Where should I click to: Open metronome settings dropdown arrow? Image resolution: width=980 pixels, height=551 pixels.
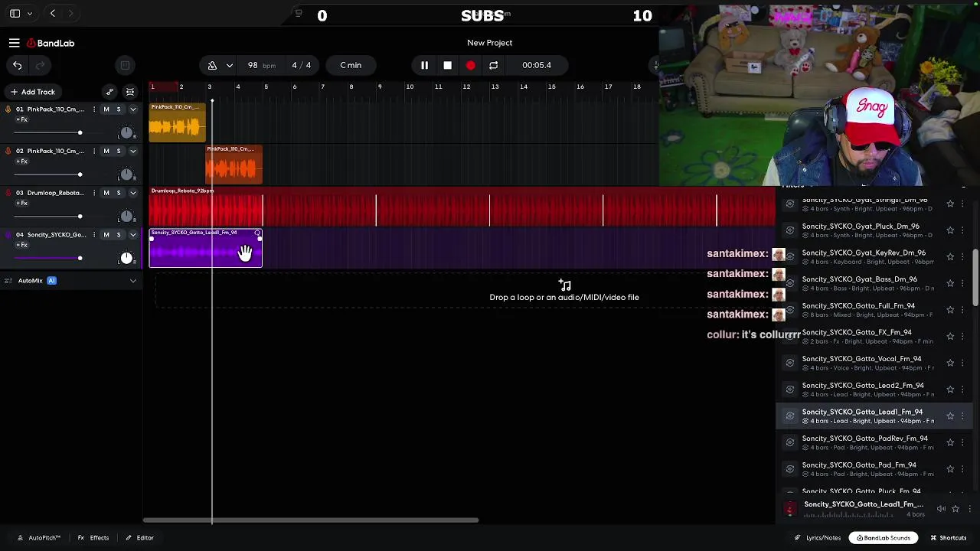click(229, 65)
